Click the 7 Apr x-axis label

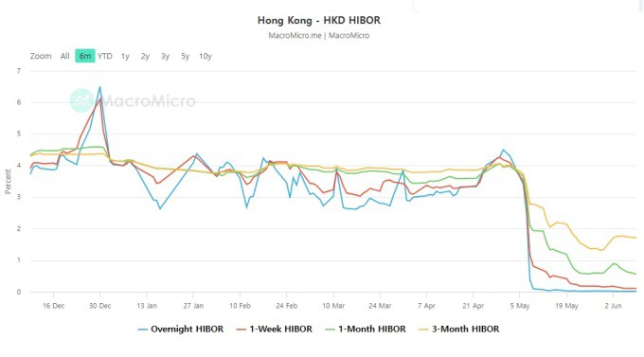[x=426, y=306]
